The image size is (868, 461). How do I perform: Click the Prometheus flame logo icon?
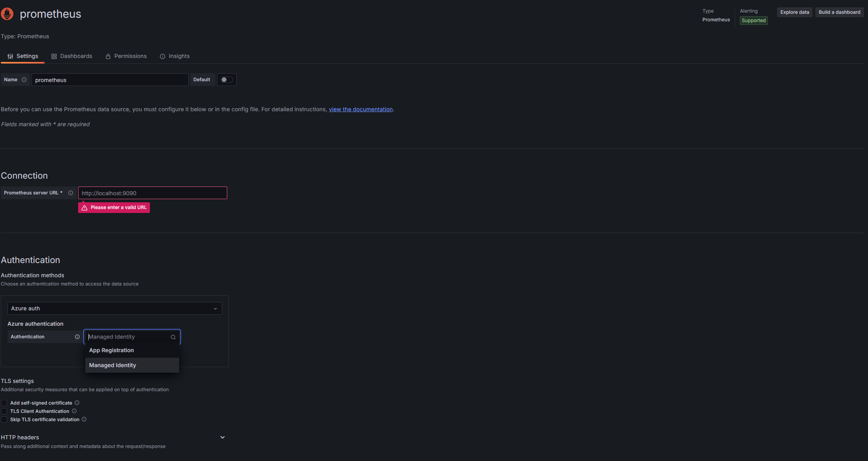coord(7,14)
